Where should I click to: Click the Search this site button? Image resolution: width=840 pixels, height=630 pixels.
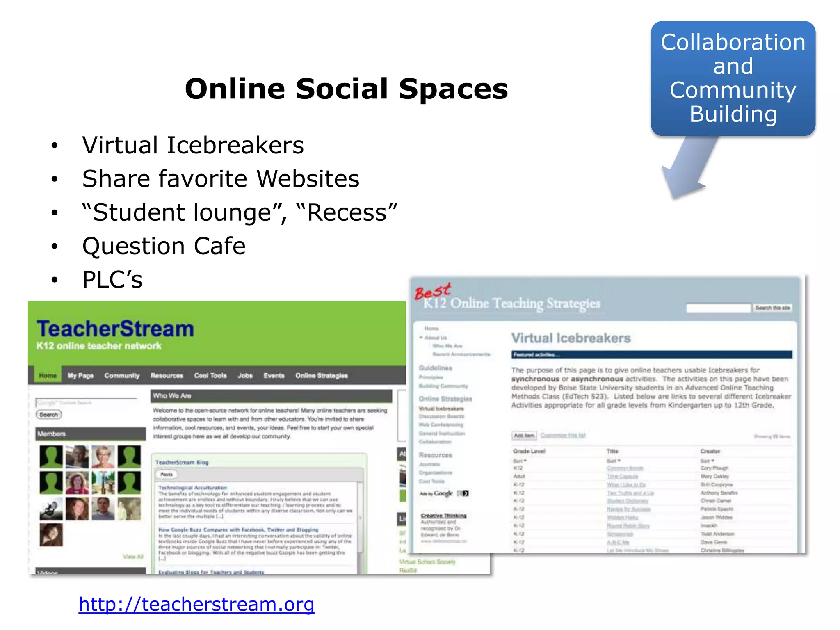coord(772,308)
